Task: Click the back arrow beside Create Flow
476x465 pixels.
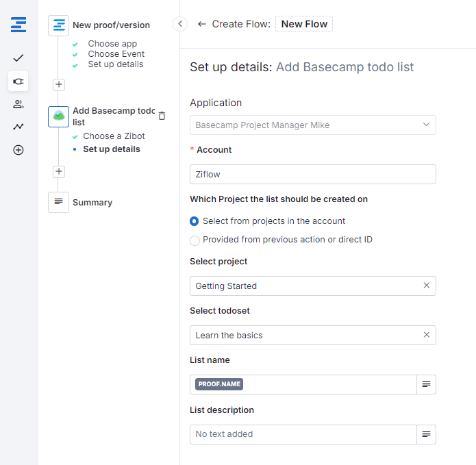Action: pyautogui.click(x=201, y=24)
